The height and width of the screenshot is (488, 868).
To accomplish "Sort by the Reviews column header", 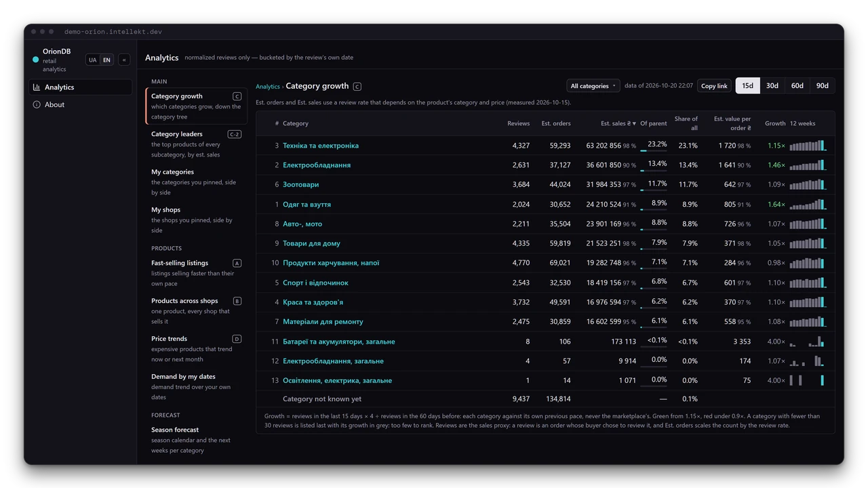I will 519,123.
